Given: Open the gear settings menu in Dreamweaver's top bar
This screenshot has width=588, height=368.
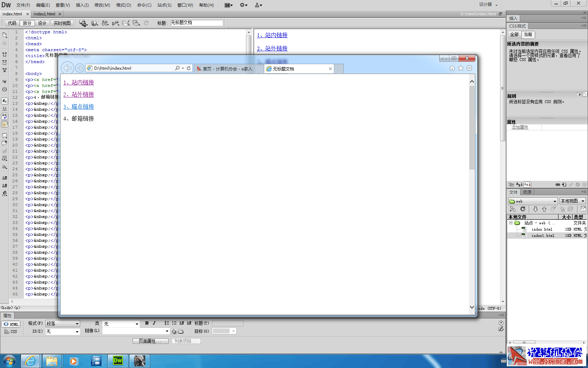Looking at the screenshot, I should [244, 5].
